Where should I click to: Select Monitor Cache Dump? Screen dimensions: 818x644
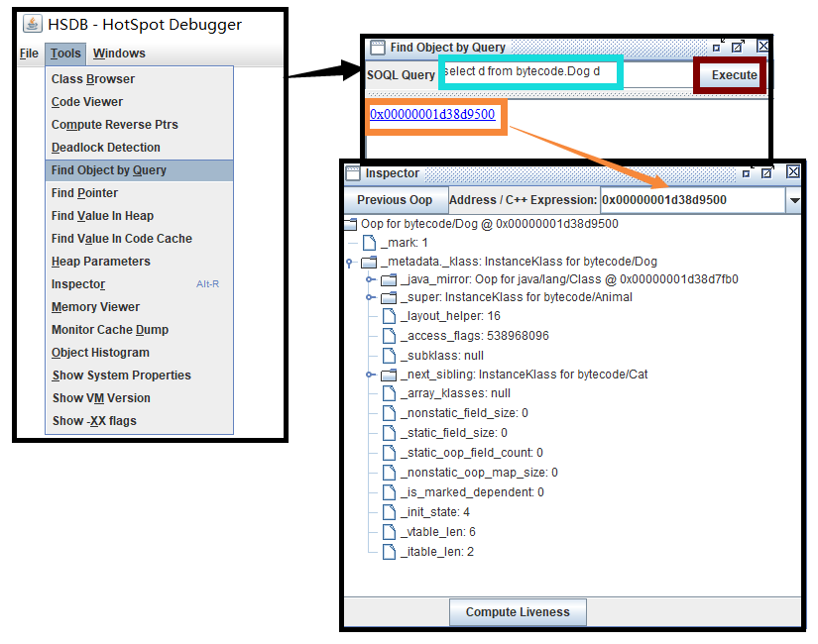(x=139, y=330)
